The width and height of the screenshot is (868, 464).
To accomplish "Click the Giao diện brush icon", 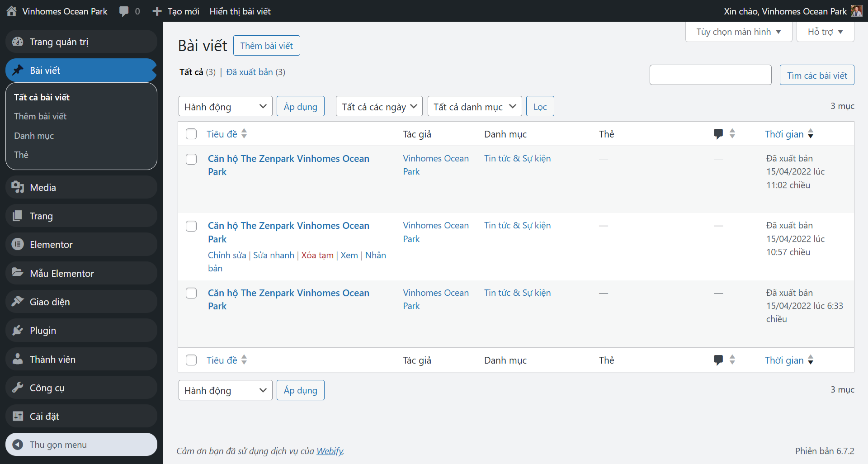I will pos(18,302).
